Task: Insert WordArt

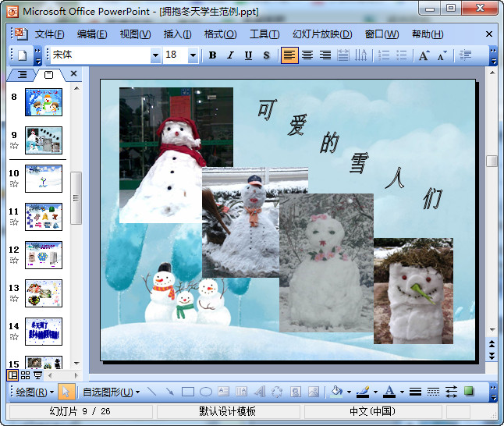Action: click(260, 392)
